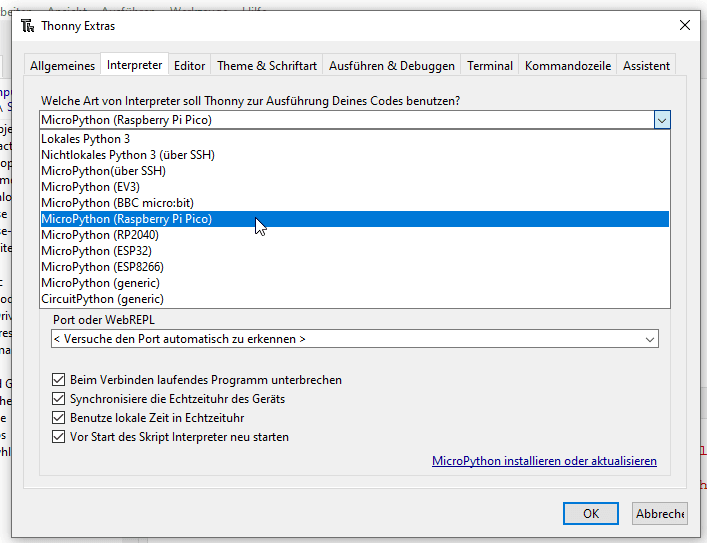Select the Terminal tab
This screenshot has width=707, height=543.
pos(490,66)
